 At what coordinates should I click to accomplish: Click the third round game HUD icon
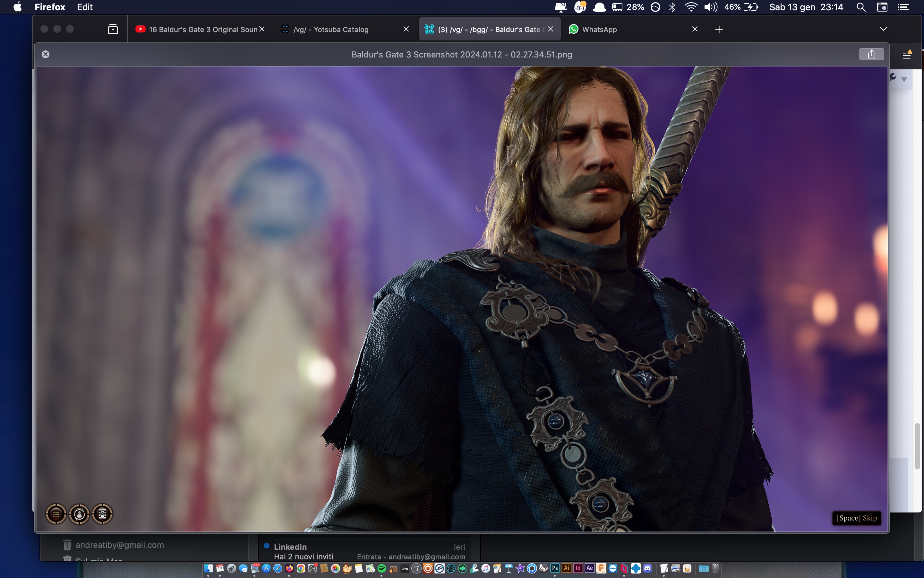[x=102, y=514]
